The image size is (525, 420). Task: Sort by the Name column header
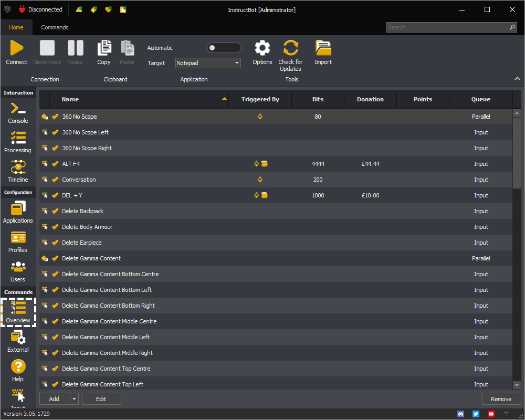pos(144,99)
